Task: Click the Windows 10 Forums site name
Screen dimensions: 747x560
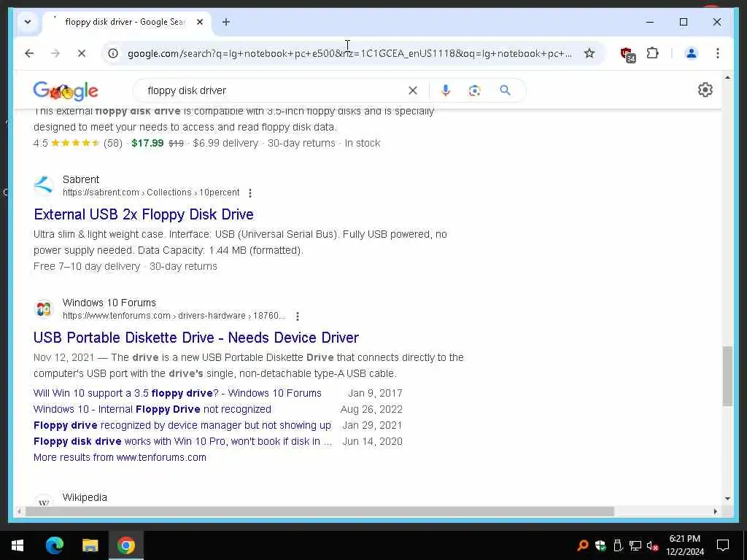Action: click(x=109, y=303)
